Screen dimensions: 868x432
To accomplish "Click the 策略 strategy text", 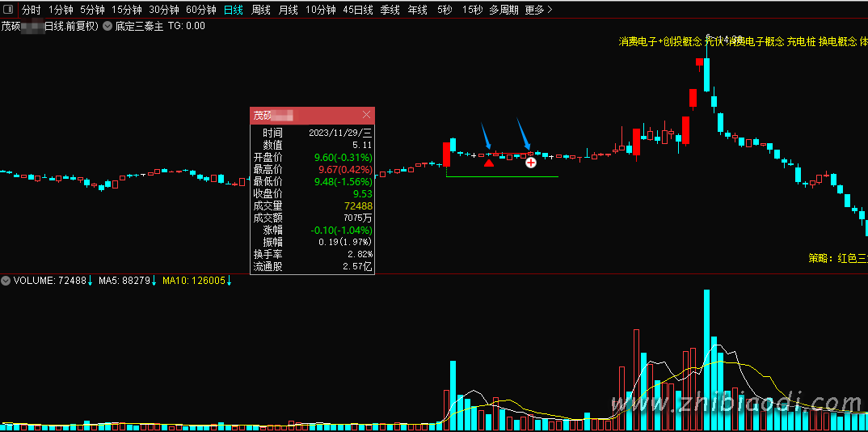I will pos(837,259).
